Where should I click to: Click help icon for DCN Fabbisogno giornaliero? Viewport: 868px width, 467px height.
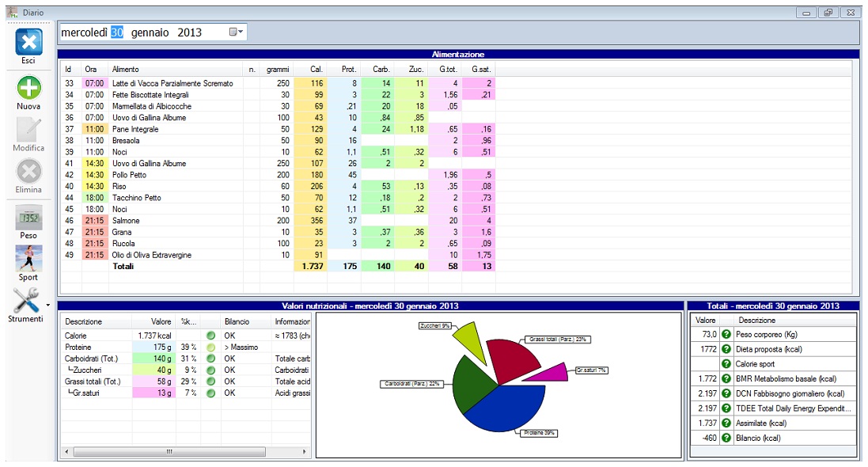(726, 393)
